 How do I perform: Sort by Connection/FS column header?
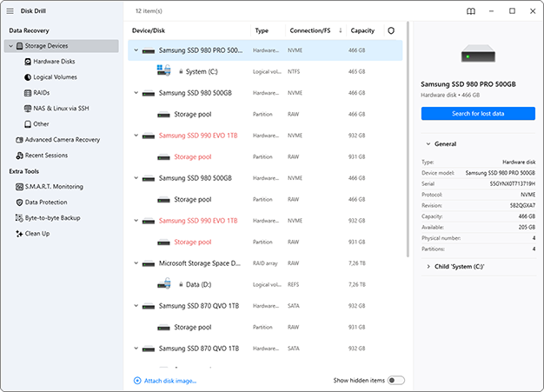click(310, 30)
